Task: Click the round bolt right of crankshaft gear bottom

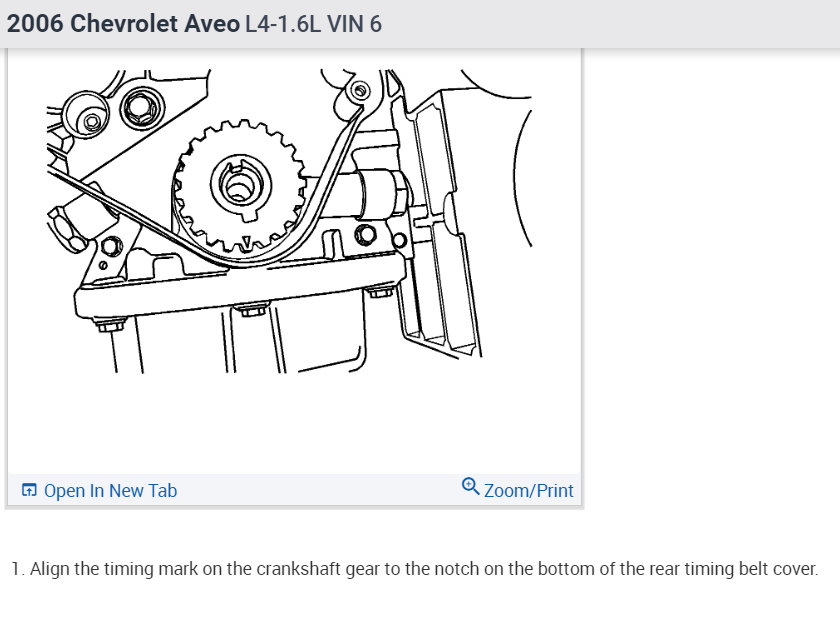Action: click(x=366, y=235)
